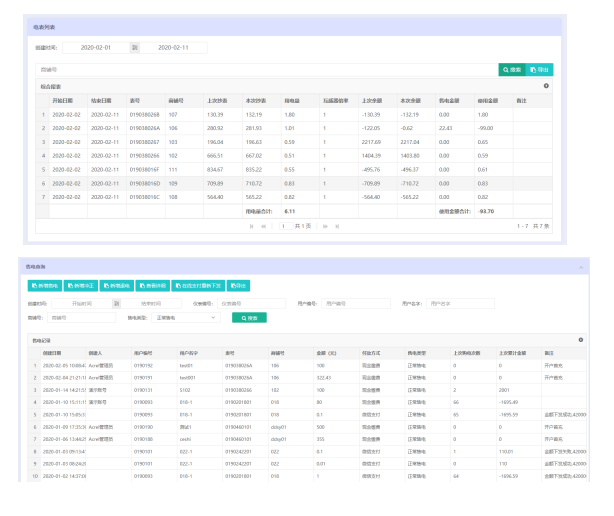
Task: Click the total usage value 6.11
Action: (x=289, y=211)
